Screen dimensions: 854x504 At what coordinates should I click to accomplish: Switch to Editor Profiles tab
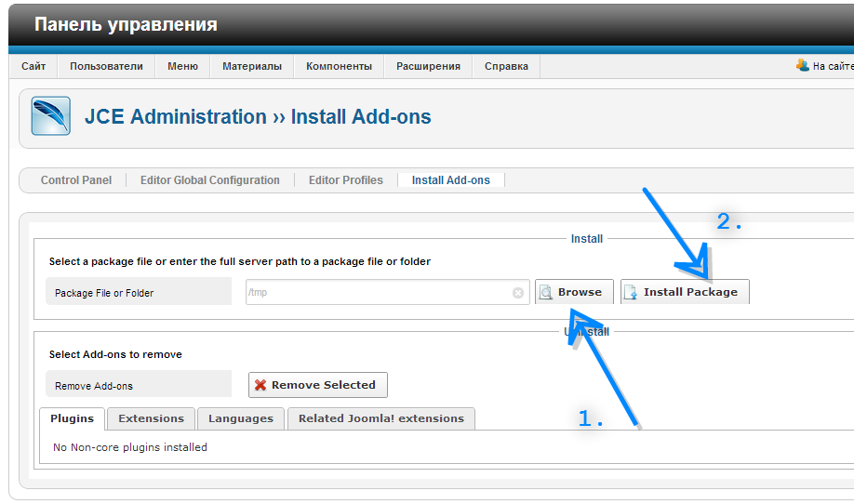tap(346, 180)
